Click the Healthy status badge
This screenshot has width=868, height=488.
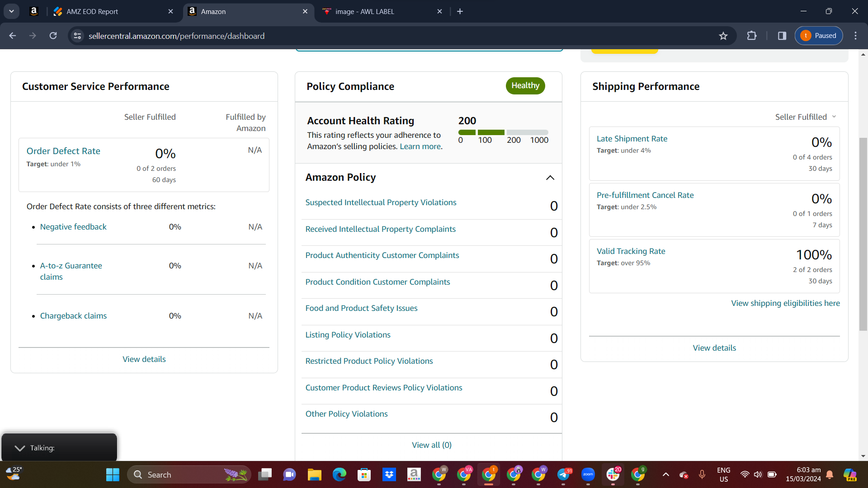coord(525,86)
